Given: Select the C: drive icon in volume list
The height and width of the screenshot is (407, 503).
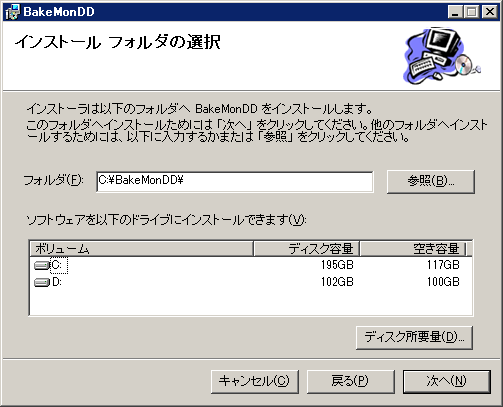Looking at the screenshot, I should point(42,265).
